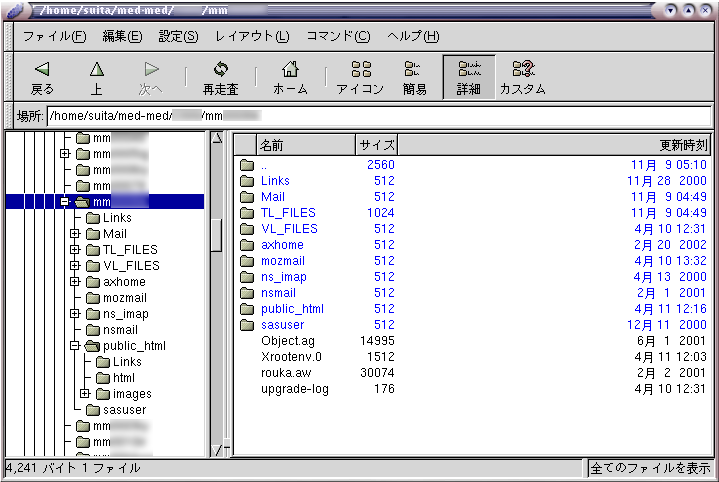Open the カスタム (Custom) view icon
Image resolution: width=719 pixels, height=482 pixels.
522,69
